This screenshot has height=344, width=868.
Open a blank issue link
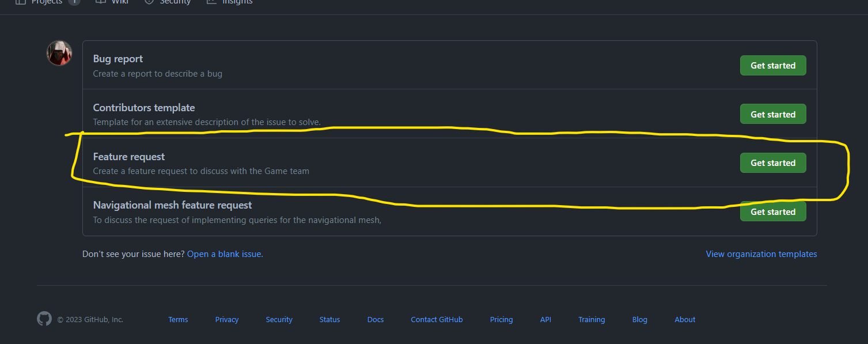coord(225,254)
